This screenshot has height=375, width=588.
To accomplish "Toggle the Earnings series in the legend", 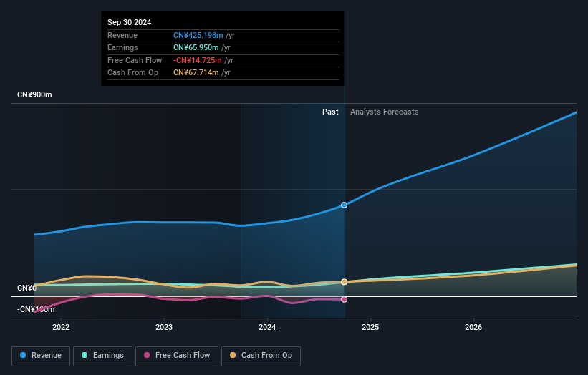I will click(102, 356).
